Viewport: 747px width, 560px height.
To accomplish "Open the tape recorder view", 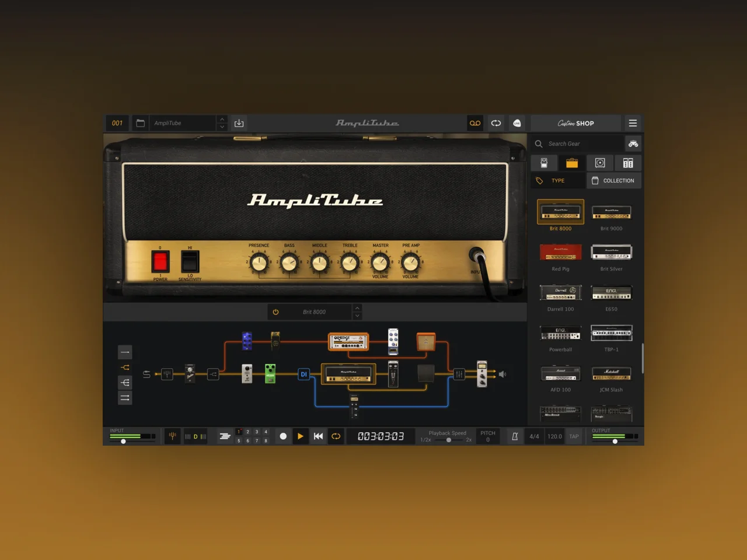I will [475, 123].
